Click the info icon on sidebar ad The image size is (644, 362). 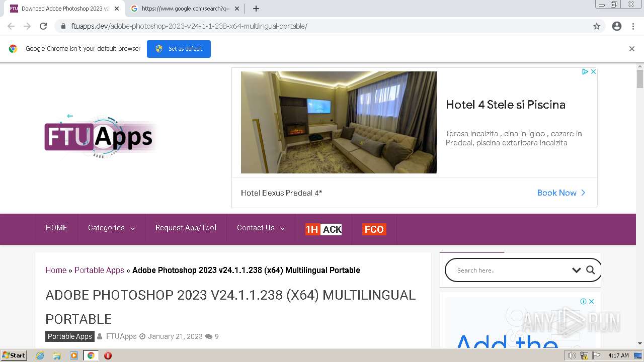[583, 301]
